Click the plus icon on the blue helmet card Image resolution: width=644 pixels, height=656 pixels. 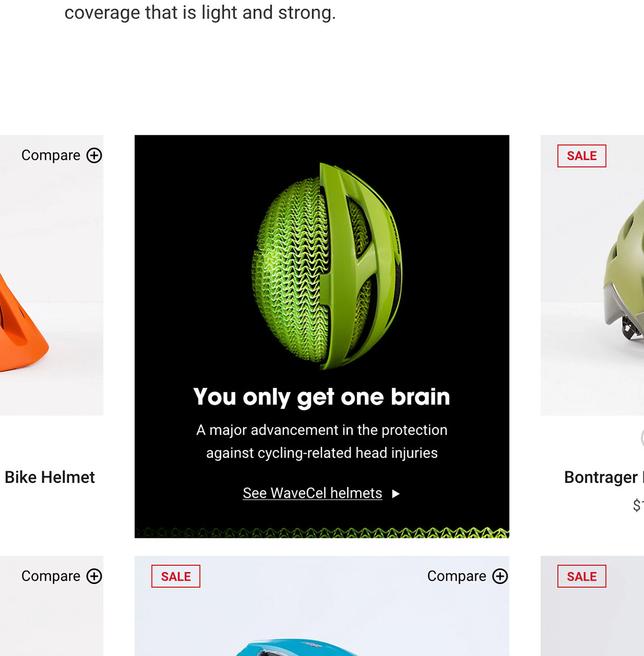click(x=500, y=576)
